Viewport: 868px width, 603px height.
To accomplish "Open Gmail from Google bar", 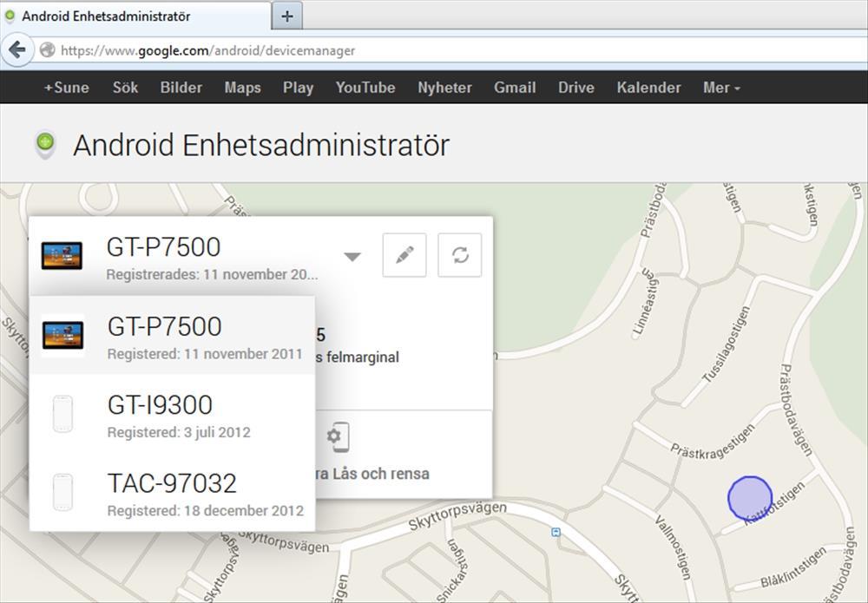I will tap(515, 88).
